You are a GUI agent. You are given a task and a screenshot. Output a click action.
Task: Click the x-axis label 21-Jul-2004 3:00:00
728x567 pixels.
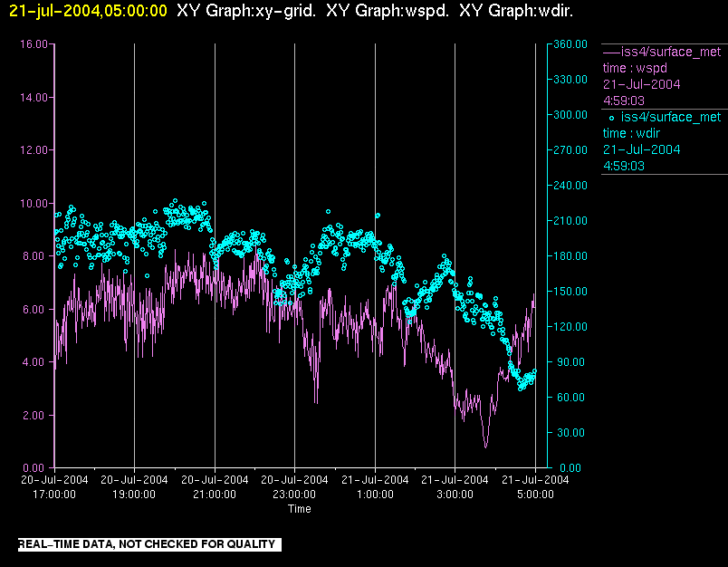(455, 486)
